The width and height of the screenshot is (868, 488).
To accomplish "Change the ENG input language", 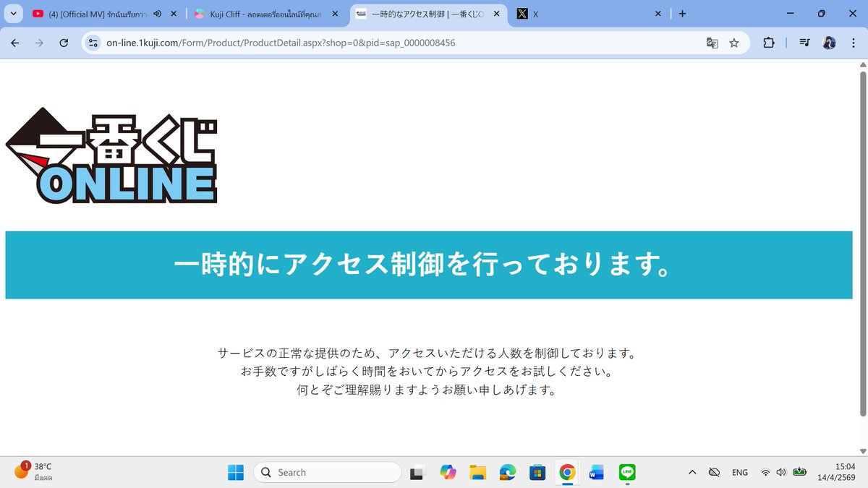I will pos(740,472).
